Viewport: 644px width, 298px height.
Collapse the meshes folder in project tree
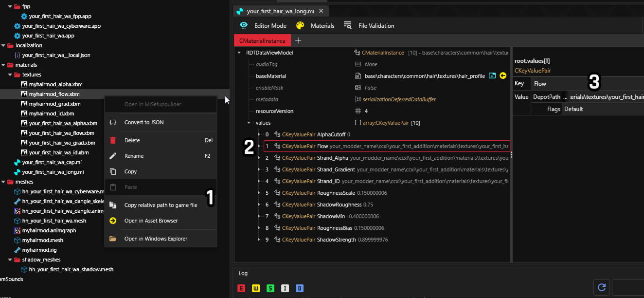click(3, 182)
